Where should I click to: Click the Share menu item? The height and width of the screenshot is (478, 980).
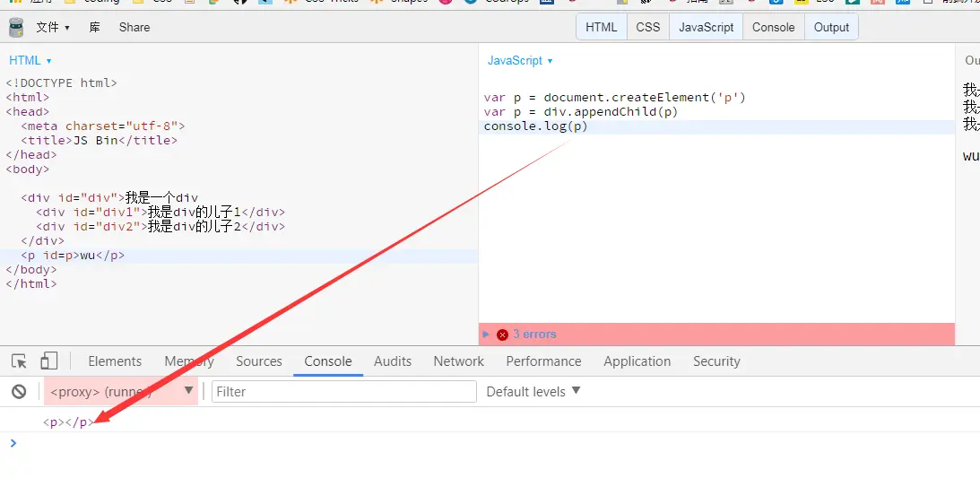(134, 28)
